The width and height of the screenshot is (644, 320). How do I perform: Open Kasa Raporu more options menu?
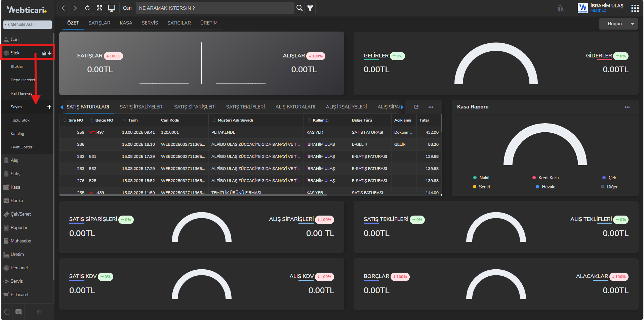point(627,107)
